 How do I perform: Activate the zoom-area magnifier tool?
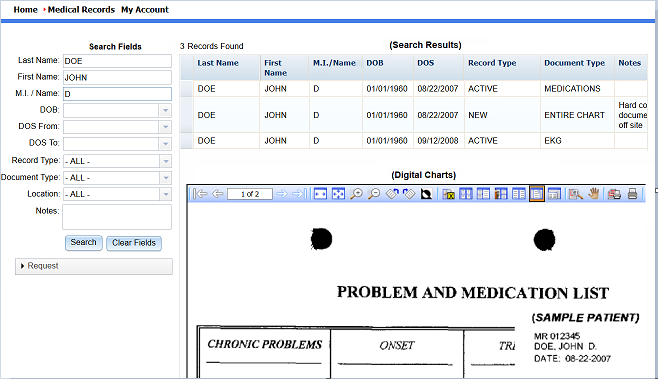click(575, 193)
